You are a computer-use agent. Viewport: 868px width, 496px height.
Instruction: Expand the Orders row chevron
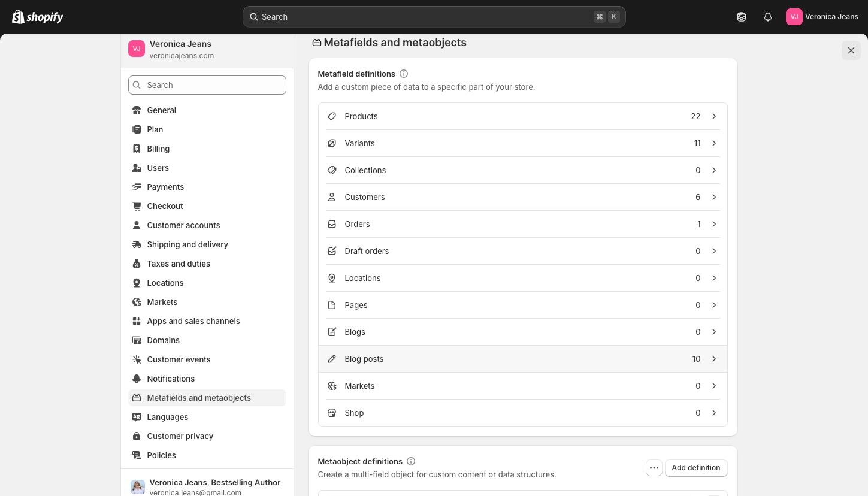(x=714, y=224)
